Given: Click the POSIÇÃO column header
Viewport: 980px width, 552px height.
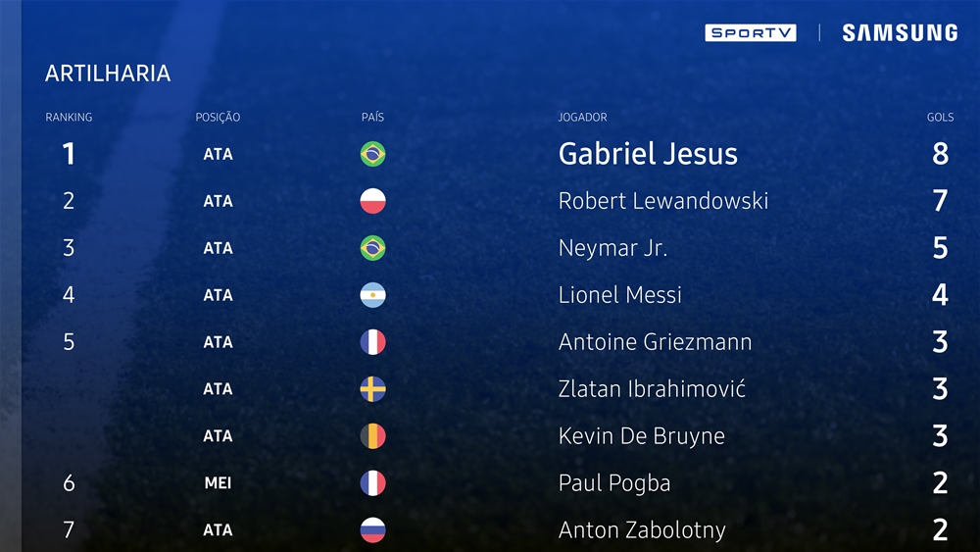Looking at the screenshot, I should tap(218, 117).
